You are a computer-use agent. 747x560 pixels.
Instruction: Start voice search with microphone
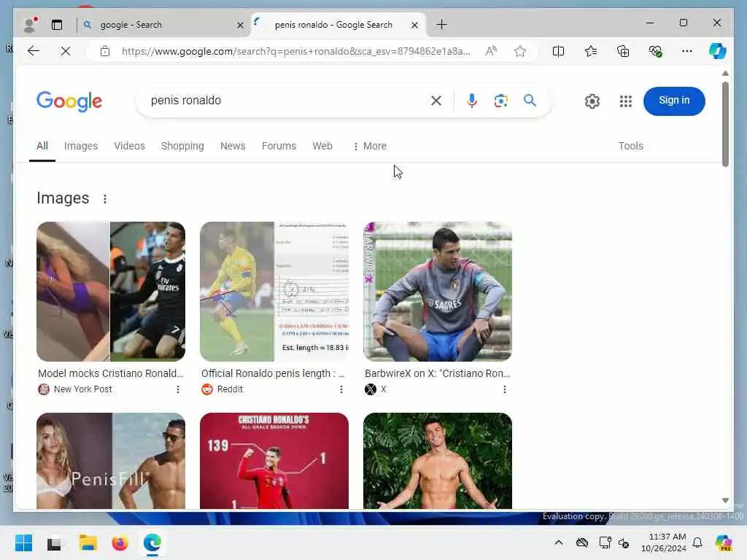point(472,101)
